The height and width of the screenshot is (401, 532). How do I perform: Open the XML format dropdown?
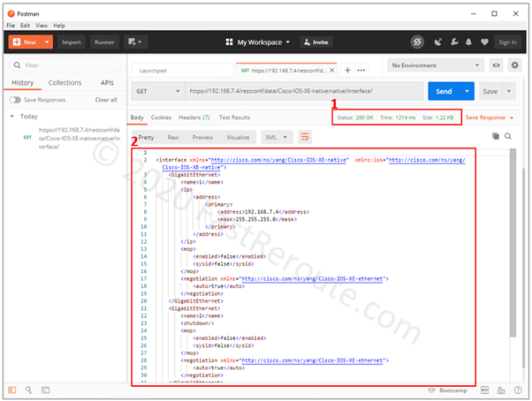point(277,137)
